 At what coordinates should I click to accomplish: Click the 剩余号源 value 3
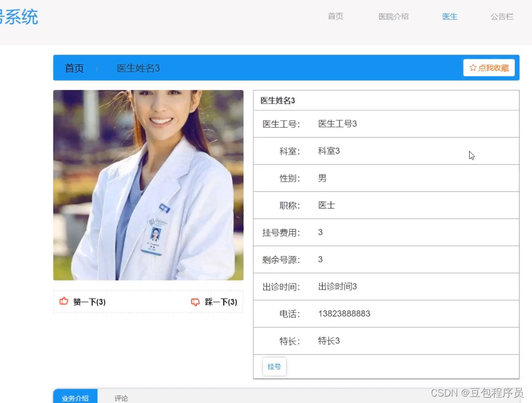(320, 259)
